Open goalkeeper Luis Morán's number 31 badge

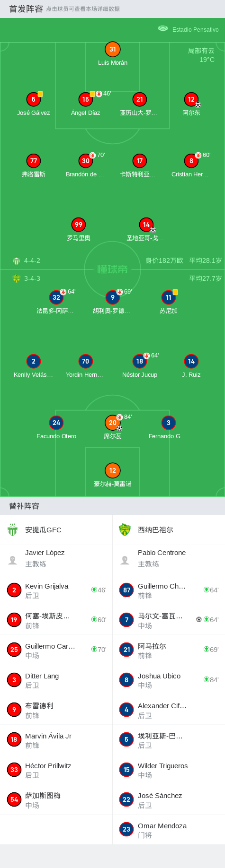click(x=113, y=49)
